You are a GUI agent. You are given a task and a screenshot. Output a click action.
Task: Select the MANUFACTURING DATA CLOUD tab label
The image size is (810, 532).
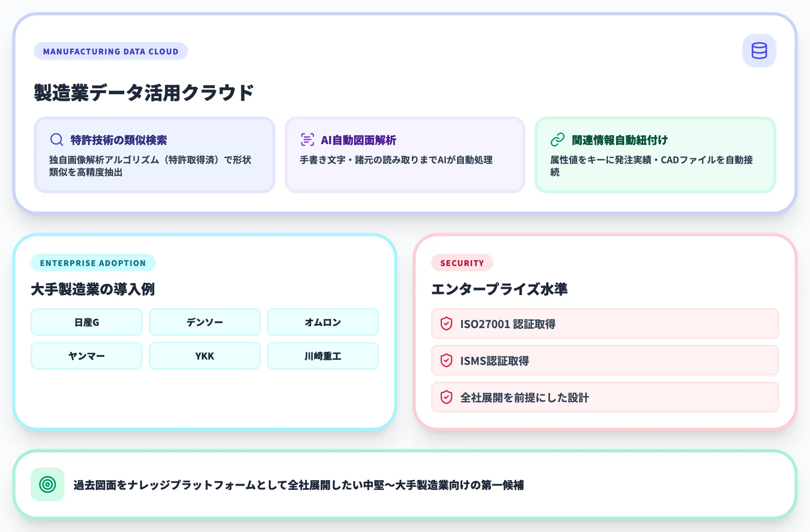coord(111,51)
